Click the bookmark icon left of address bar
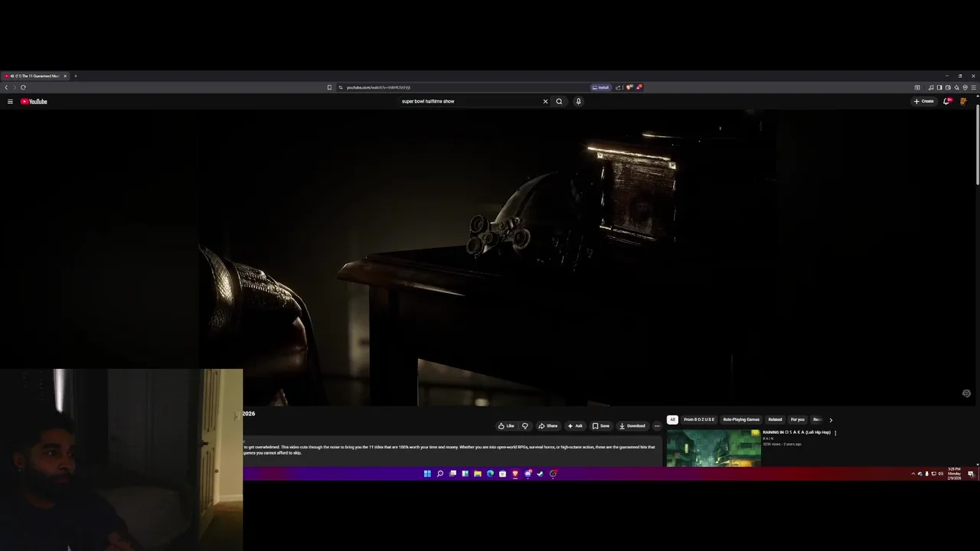This screenshot has width=980, height=551. [329, 87]
